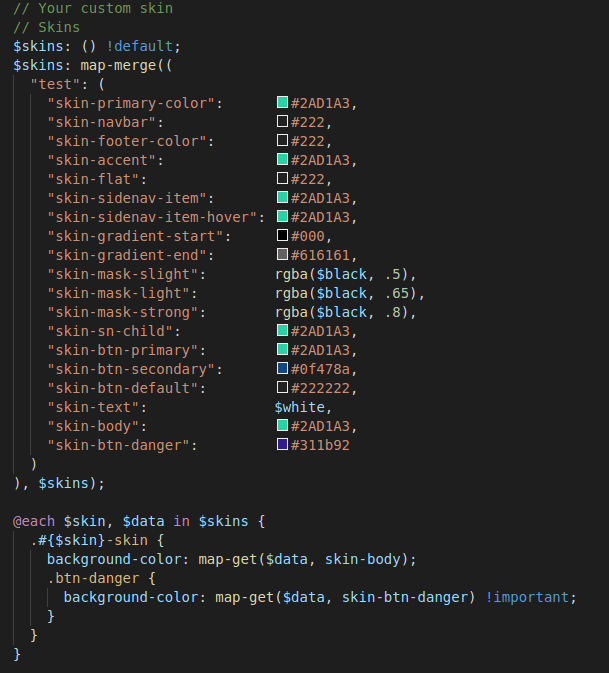Click black swatch for skin-gradient-start
This screenshot has height=673, width=609.
[x=282, y=235]
